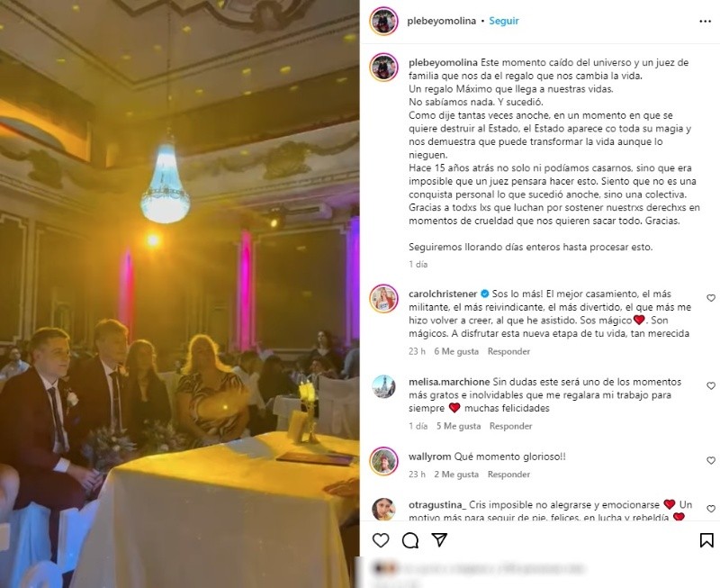Viewport: 720px width, 588px height.
Task: Click plebeyomolina's header profile picture
Action: (383, 21)
